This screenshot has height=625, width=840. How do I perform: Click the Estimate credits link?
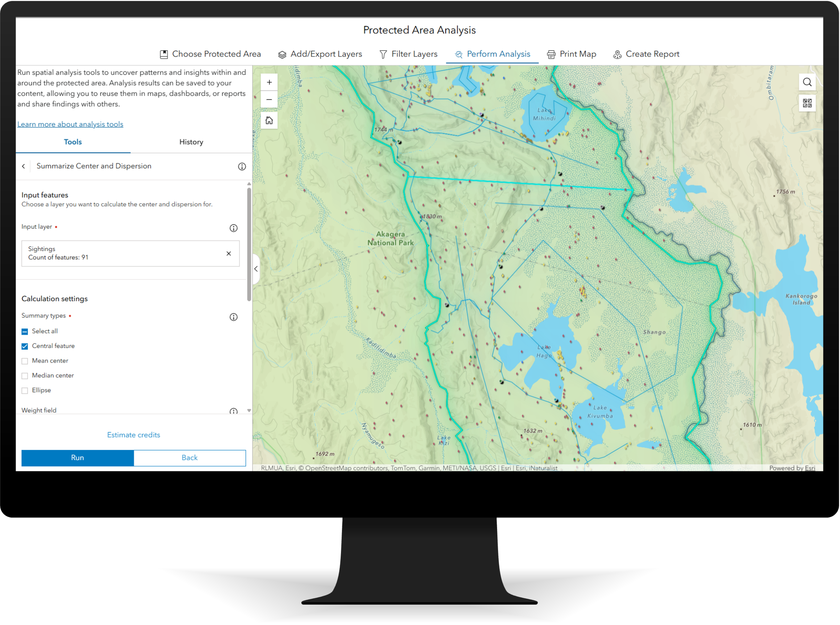tap(134, 435)
